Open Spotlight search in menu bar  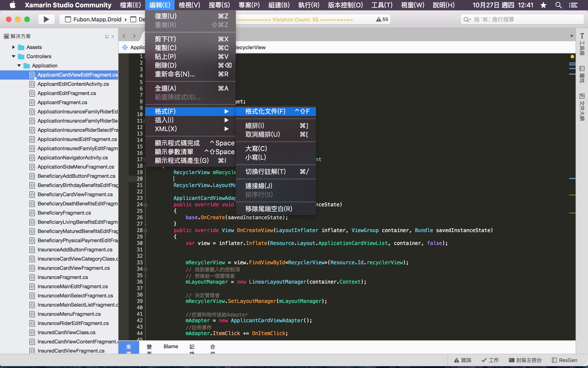[x=559, y=5]
